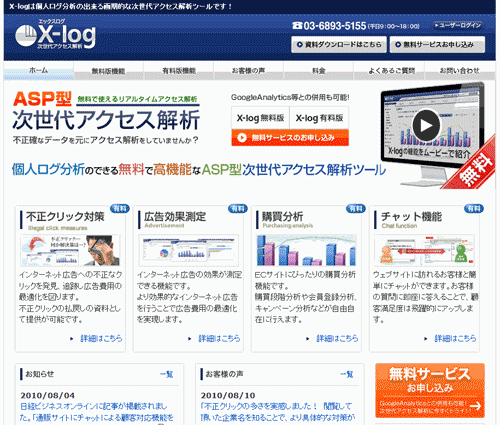Click the 2010/08/10 customer voice date
Image resolution: width=500 pixels, height=425 pixels.
[x=228, y=395]
